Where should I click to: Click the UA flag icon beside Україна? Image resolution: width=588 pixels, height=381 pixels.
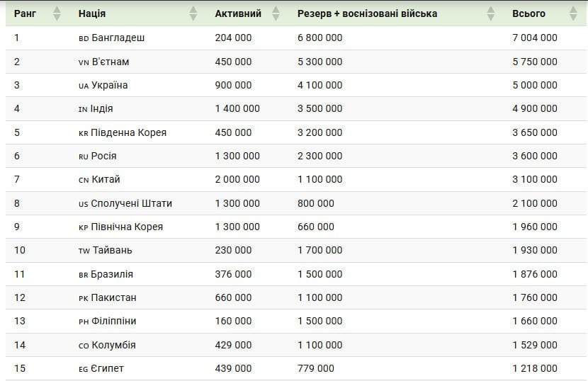coord(84,86)
